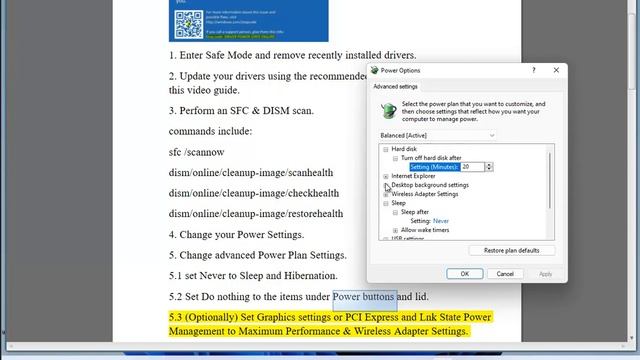The image size is (640, 360).
Task: Select the Turn off hard disk after label
Action: click(431, 158)
